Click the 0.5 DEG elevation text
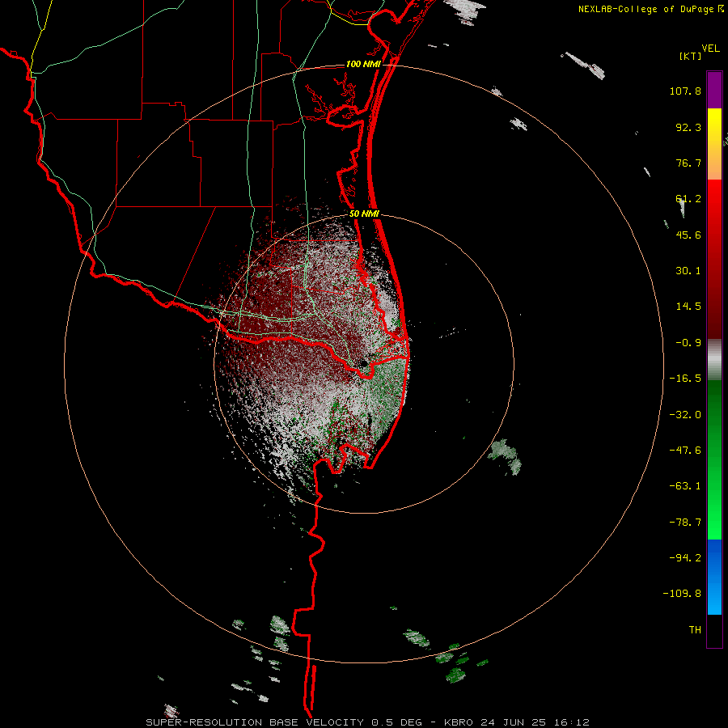728x728 pixels. (x=396, y=722)
